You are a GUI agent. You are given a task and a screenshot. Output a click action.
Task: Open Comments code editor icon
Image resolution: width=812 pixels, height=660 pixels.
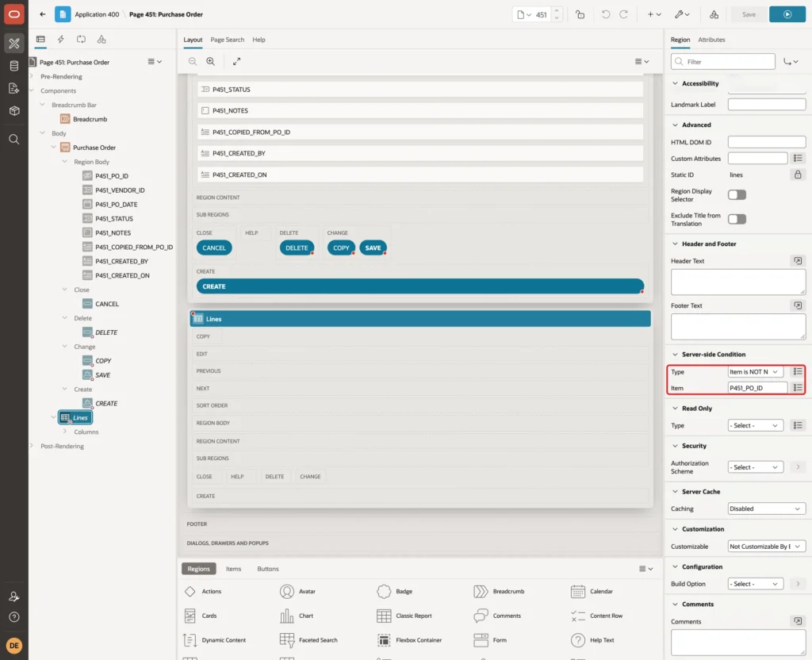(798, 621)
